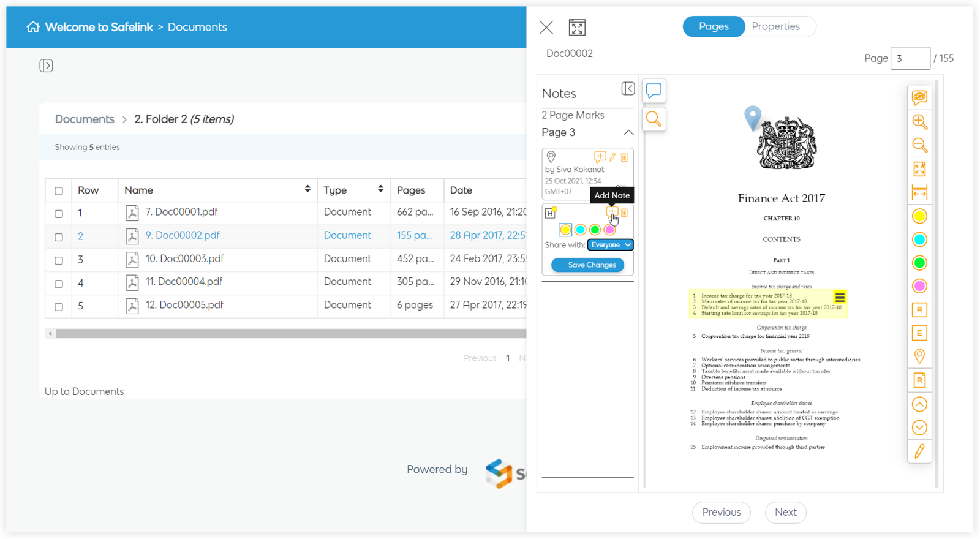The width and height of the screenshot is (980, 539).
Task: Sort by Name with the column sort arrows
Action: [x=307, y=189]
